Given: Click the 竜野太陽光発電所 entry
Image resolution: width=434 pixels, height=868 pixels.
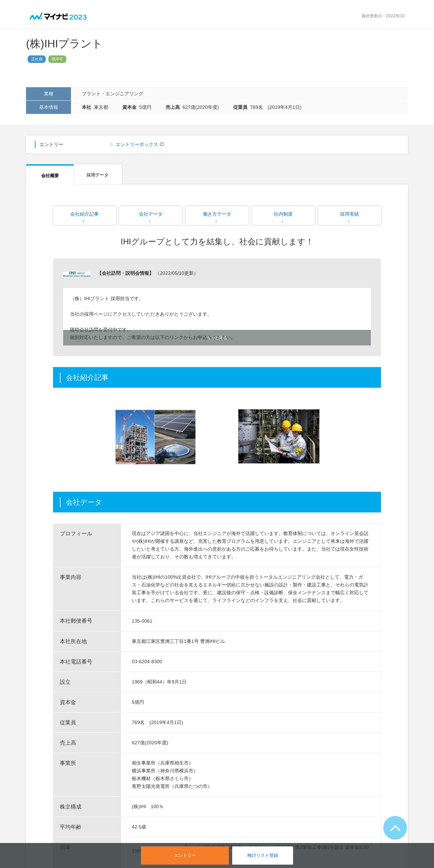Looking at the screenshot, I should [172, 786].
